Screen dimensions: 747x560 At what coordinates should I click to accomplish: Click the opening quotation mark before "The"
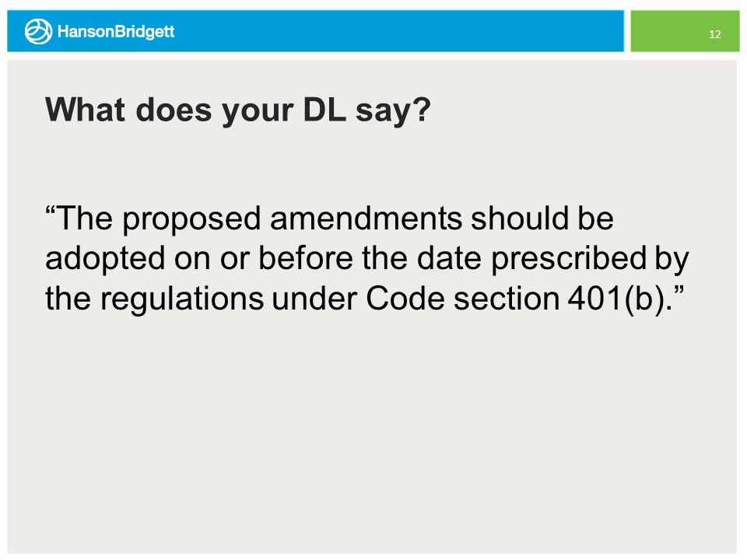(50, 210)
